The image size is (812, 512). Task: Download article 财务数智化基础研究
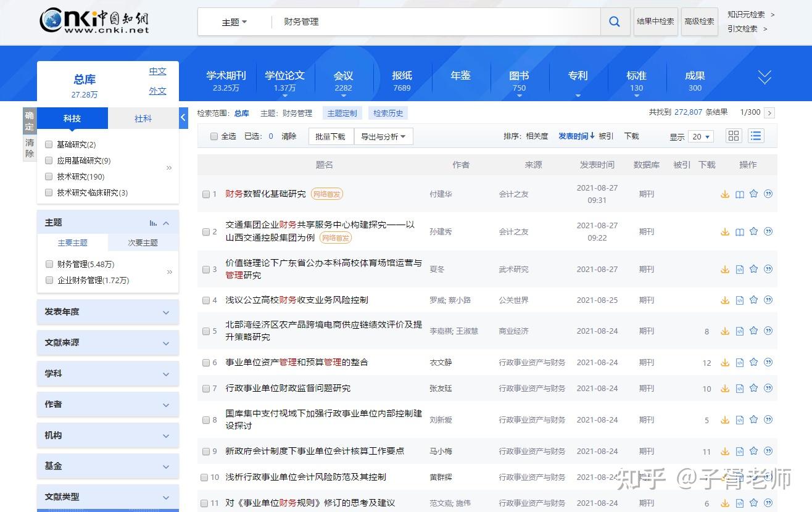tap(725, 194)
